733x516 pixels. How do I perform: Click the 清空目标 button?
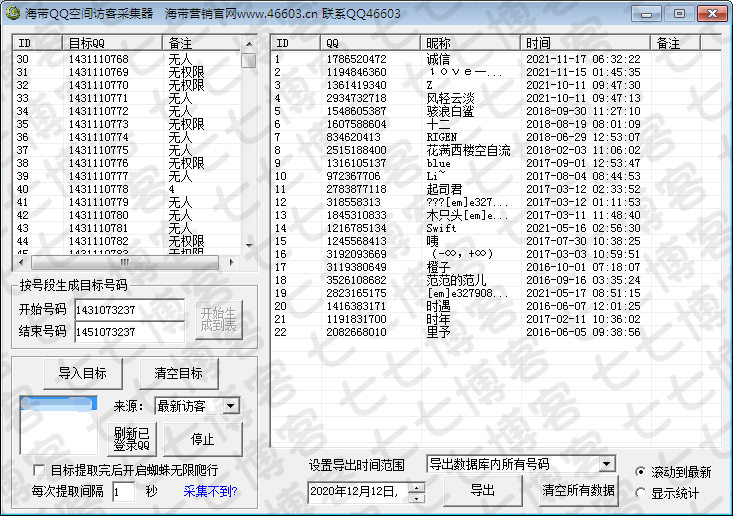[x=179, y=373]
